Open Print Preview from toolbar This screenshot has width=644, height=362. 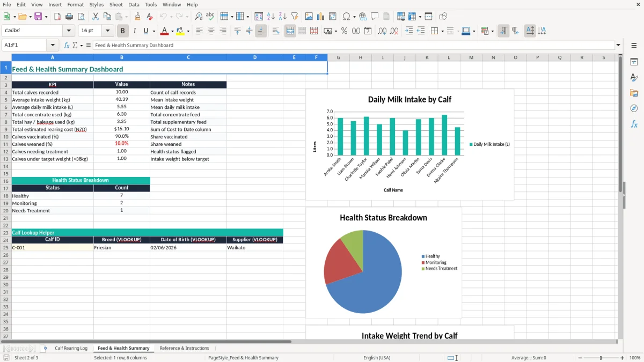(x=81, y=17)
